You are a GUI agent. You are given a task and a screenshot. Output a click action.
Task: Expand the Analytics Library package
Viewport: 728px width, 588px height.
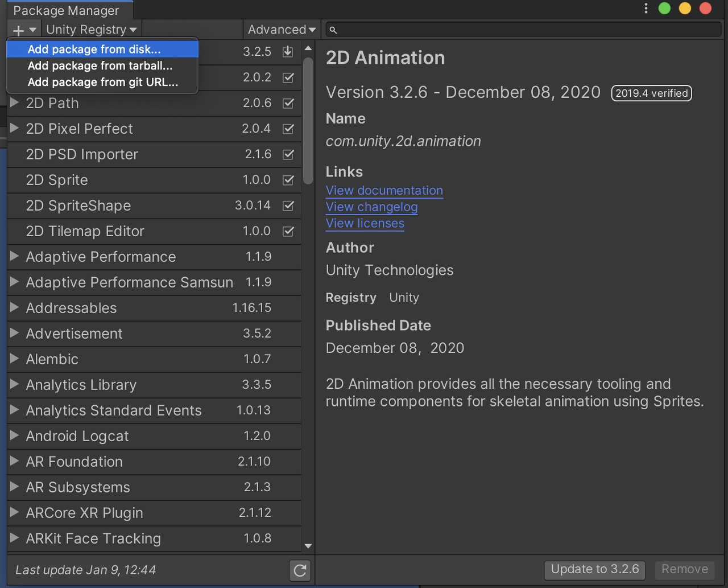[x=15, y=384]
